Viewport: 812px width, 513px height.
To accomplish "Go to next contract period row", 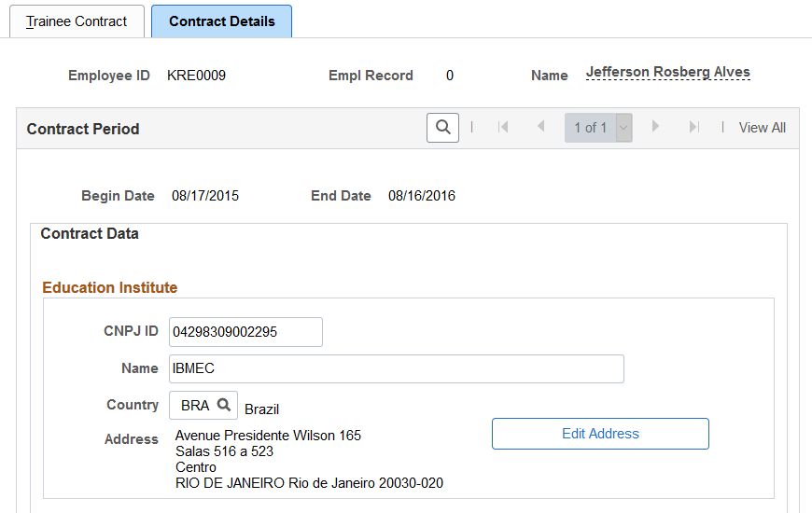I will pyautogui.click(x=655, y=126).
